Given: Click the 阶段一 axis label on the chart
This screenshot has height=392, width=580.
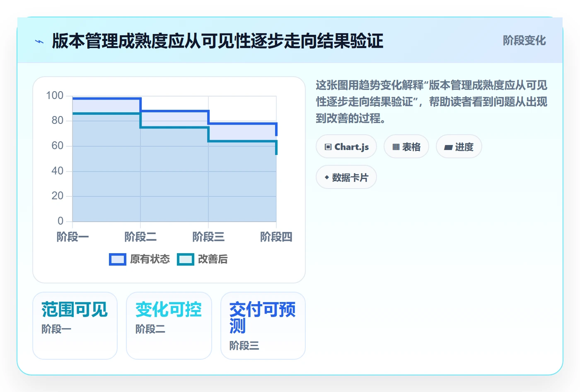Looking at the screenshot, I should [x=72, y=237].
